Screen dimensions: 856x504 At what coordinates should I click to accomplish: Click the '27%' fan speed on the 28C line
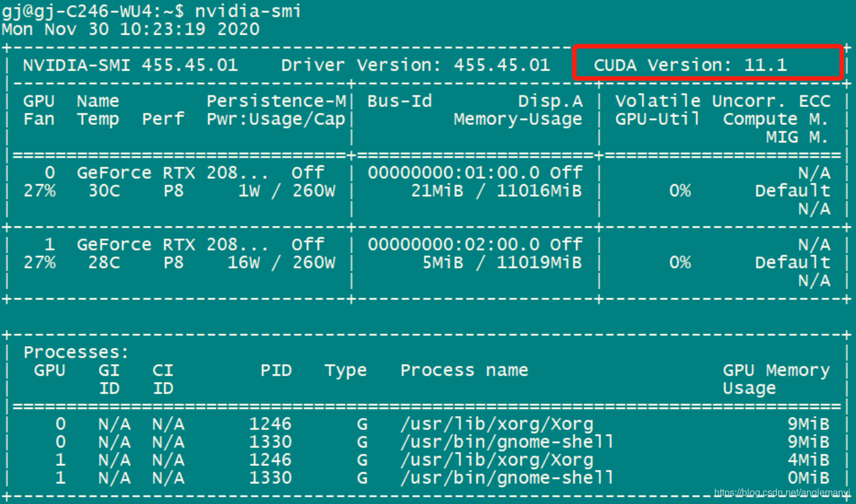[39, 262]
